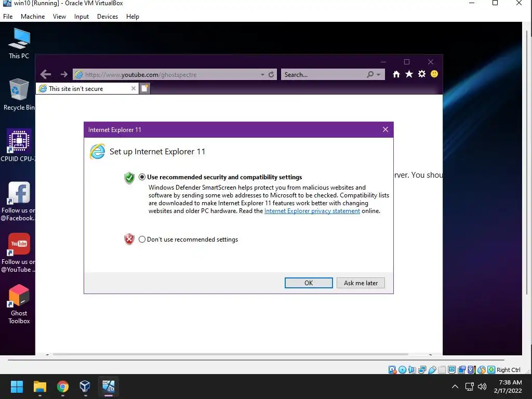The image size is (532, 399).
Task: Launch Ghost Toolbox from the desktop
Action: coord(19,304)
